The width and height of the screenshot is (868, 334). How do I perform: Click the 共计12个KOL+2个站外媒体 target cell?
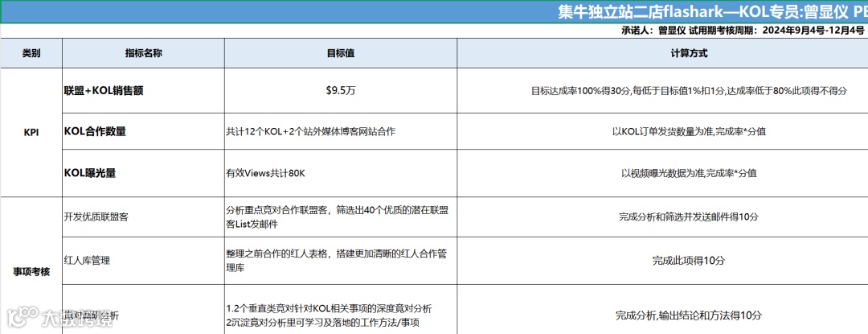pyautogui.click(x=341, y=131)
